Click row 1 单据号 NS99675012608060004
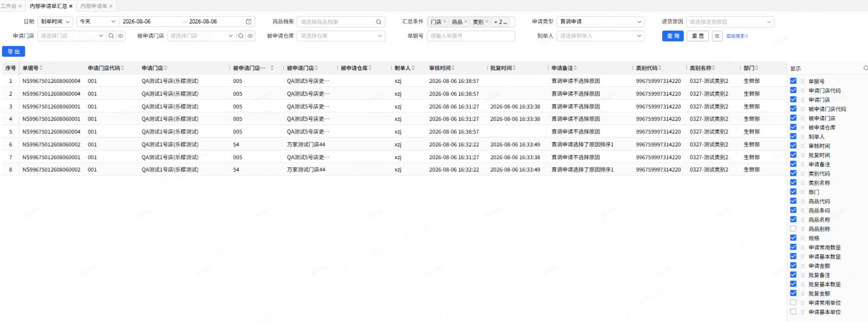Screen dimensions: 868x322 coord(51,81)
